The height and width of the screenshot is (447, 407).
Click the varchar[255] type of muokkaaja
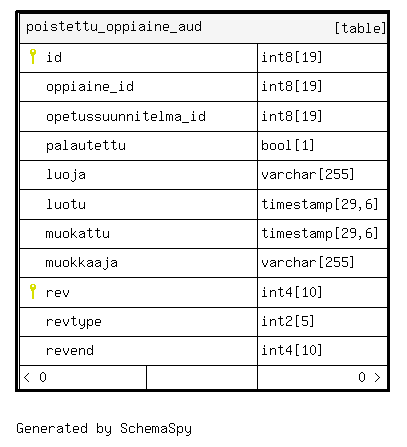pyautogui.click(x=308, y=263)
